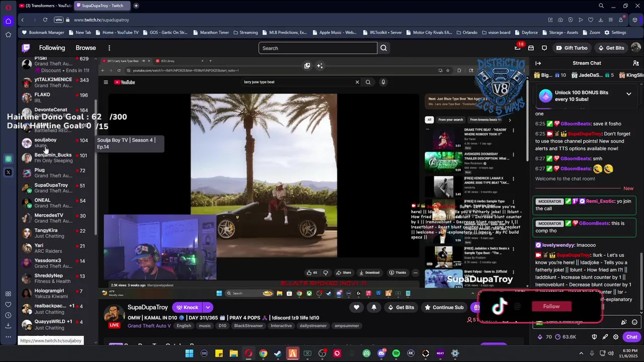Open the Twitch more-options kebab menu

point(109,48)
